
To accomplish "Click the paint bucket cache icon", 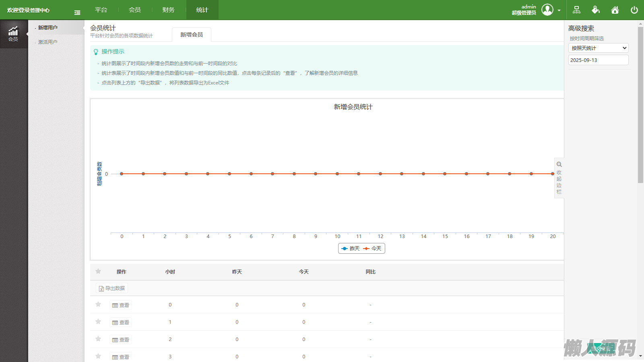I will pos(596,10).
